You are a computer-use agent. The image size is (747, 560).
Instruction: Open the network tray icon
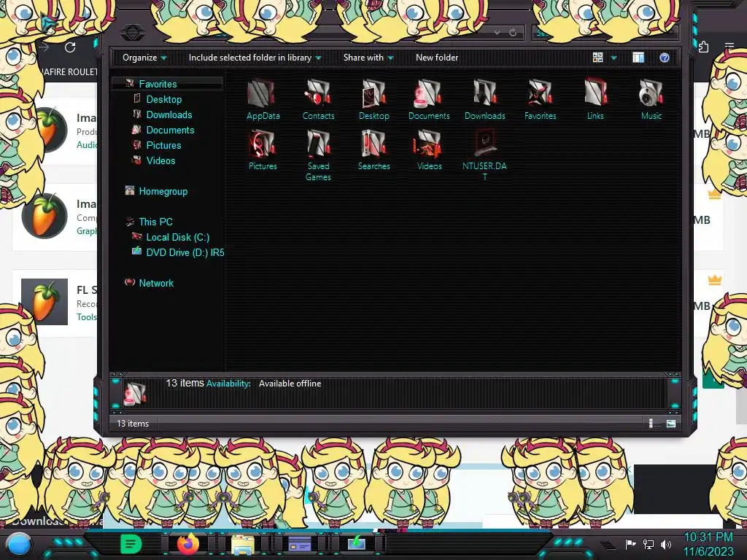click(649, 544)
